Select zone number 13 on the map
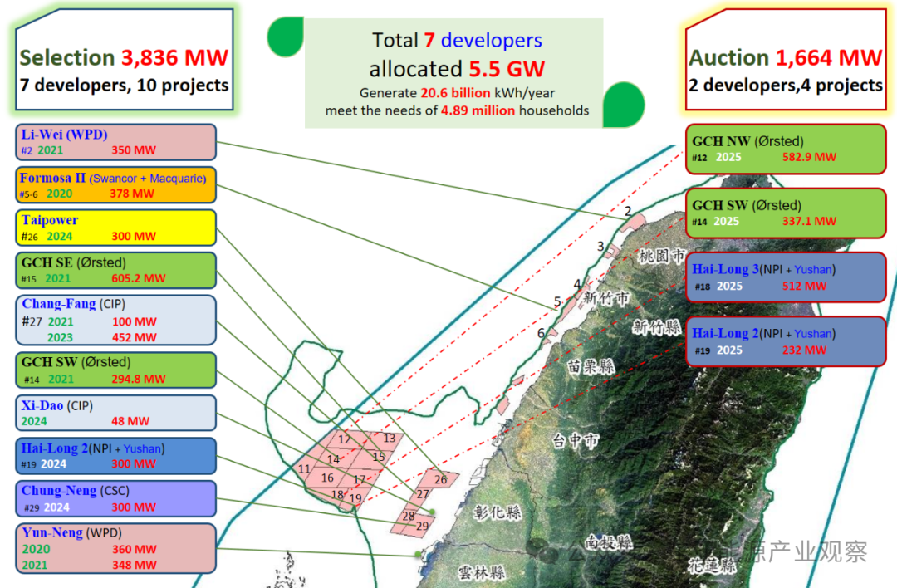 389,439
